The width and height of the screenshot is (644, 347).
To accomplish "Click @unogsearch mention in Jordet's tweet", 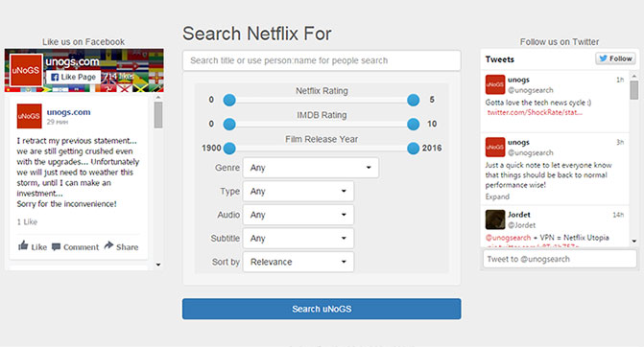I will pyautogui.click(x=508, y=238).
